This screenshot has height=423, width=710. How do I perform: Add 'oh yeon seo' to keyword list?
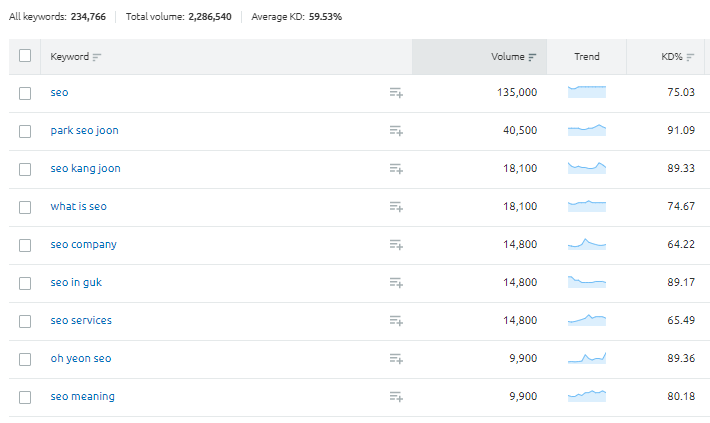pos(396,359)
